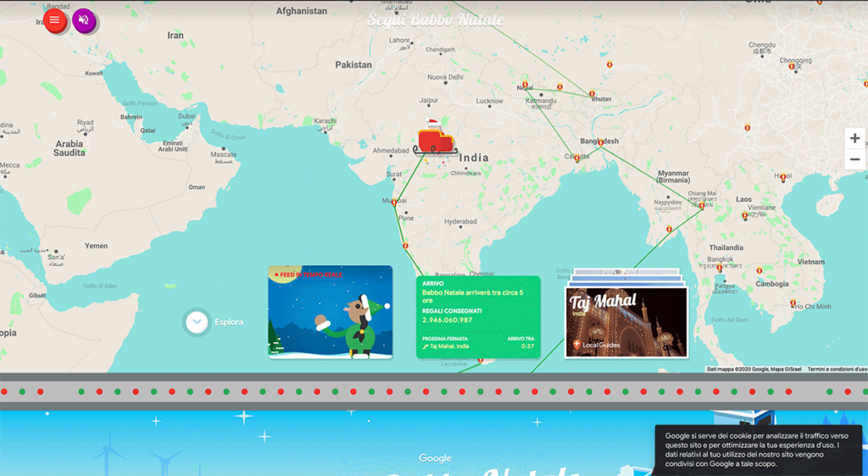868x476 pixels.
Task: Click the gifts count 2.946.060.987
Action: pyautogui.click(x=448, y=320)
